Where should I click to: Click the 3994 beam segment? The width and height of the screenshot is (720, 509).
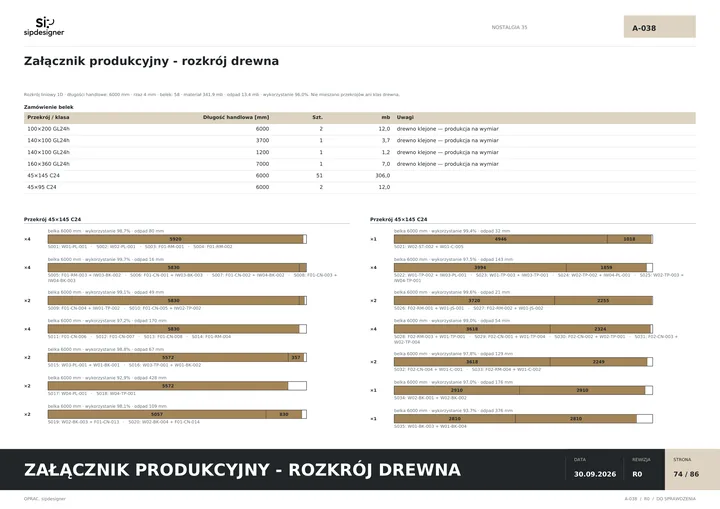(480, 267)
